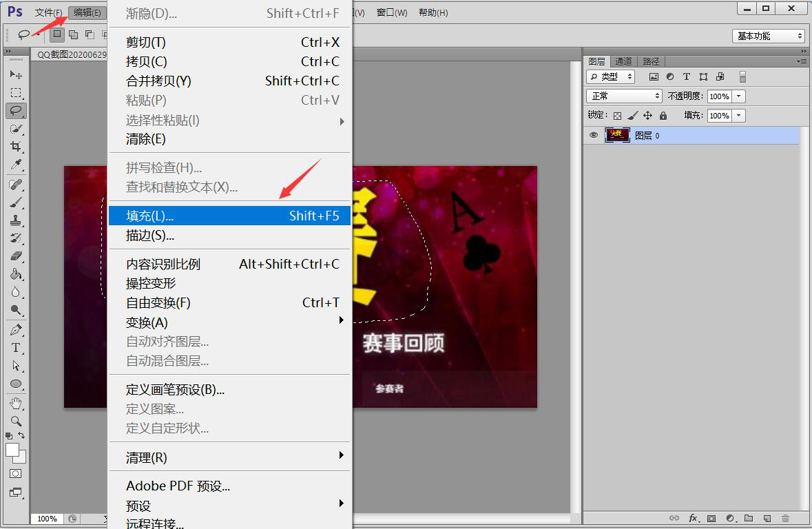Image resolution: width=812 pixels, height=529 pixels.
Task: Expand the 变换(A) submenu
Action: click(229, 322)
